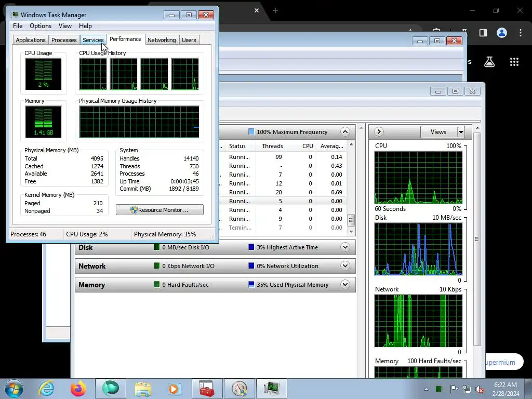Screen dimensions: 532x399
Task: Open the network tray icon
Action: click(x=467, y=389)
